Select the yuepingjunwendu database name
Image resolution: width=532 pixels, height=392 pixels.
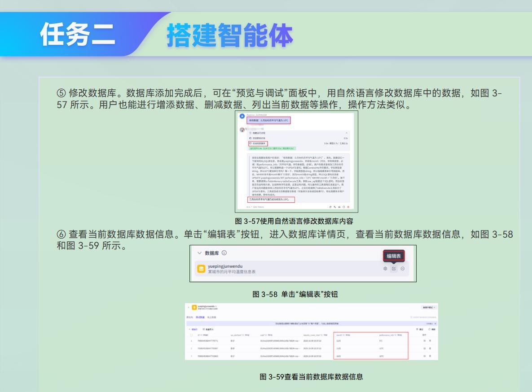pos(225,266)
